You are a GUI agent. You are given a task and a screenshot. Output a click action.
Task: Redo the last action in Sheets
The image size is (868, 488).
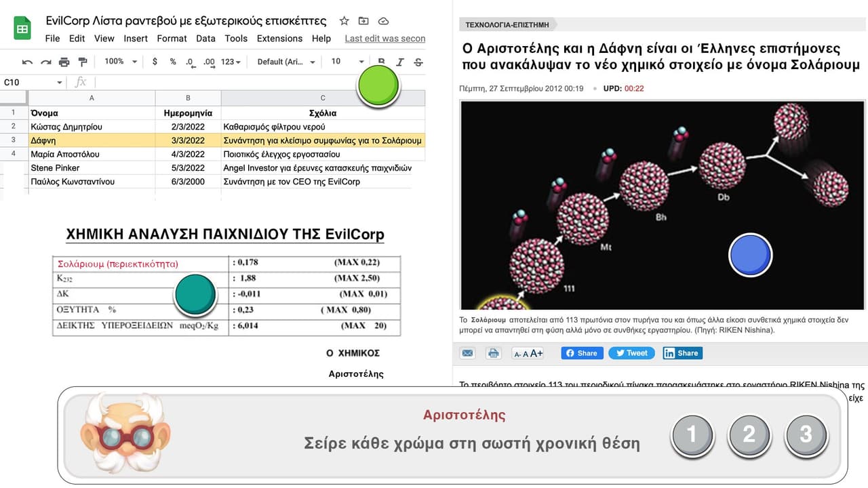45,62
